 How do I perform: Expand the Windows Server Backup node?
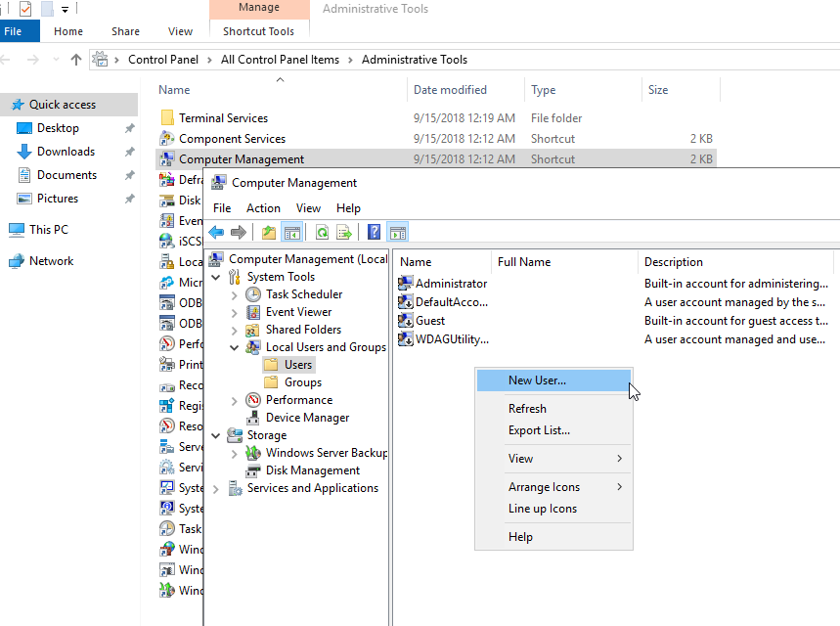click(x=234, y=454)
